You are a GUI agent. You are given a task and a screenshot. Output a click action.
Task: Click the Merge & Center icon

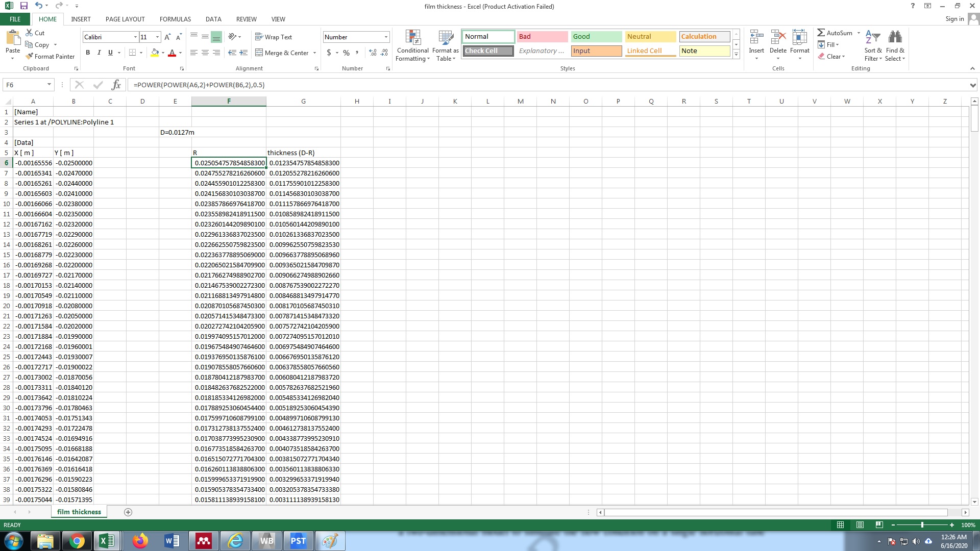click(259, 53)
